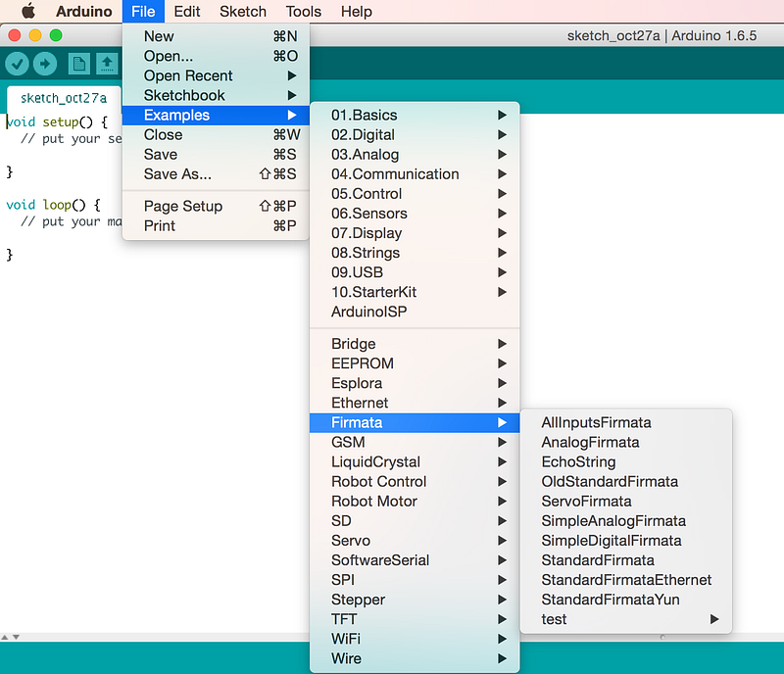Expand the 08.Strings examples submenu
This screenshot has width=784, height=674.
coord(415,253)
